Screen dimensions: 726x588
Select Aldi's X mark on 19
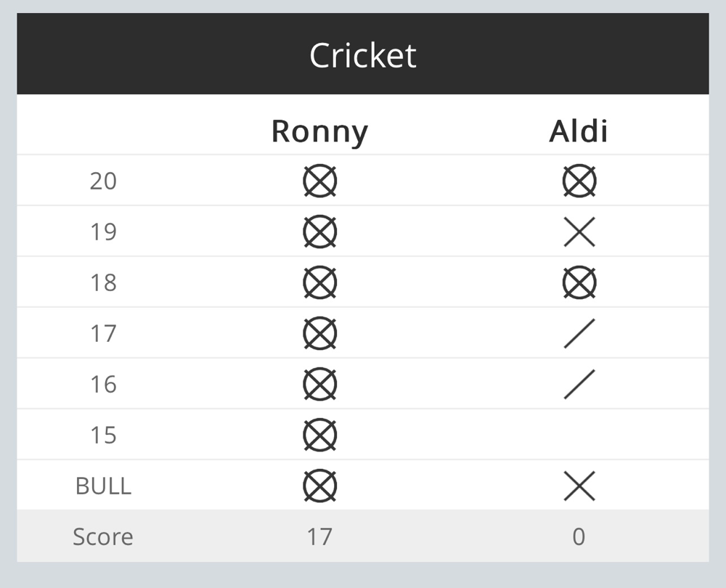(x=579, y=232)
